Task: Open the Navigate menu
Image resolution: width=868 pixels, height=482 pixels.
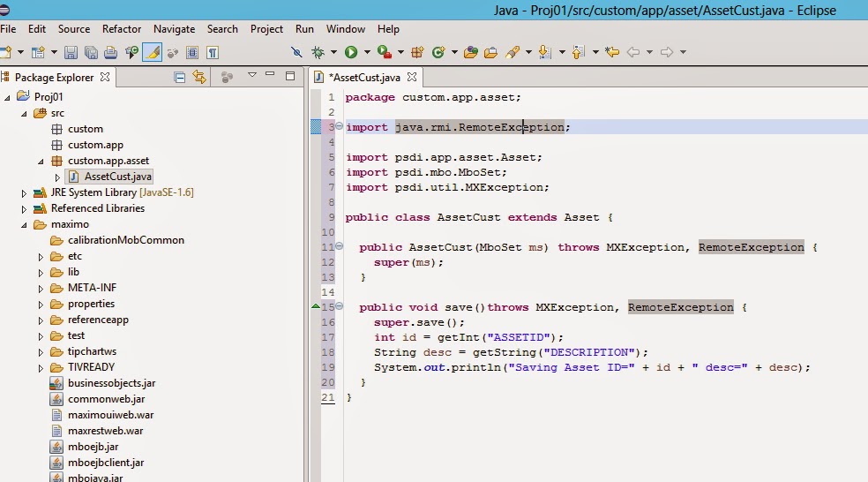Action: pyautogui.click(x=175, y=29)
